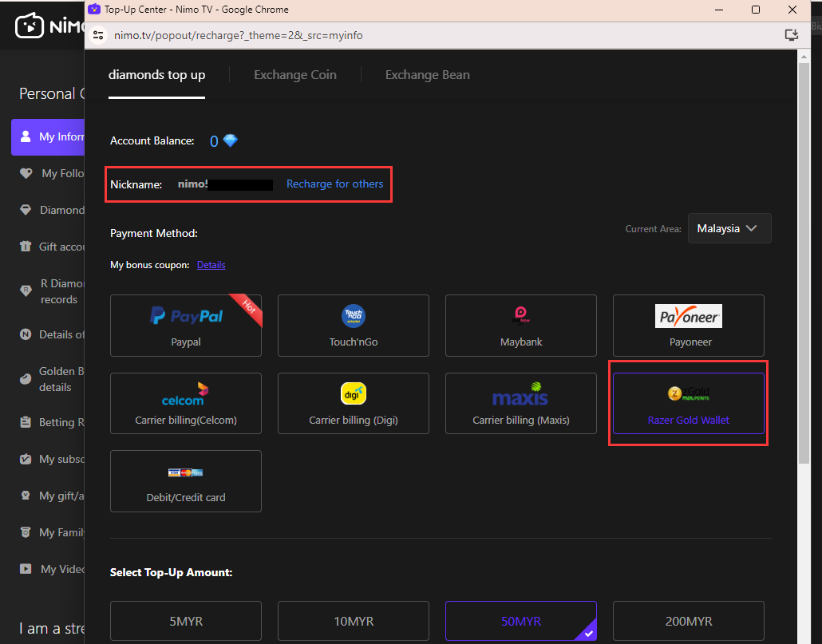Open the Malaysia current area dropdown
Screen dimensions: 822x644
[729, 228]
